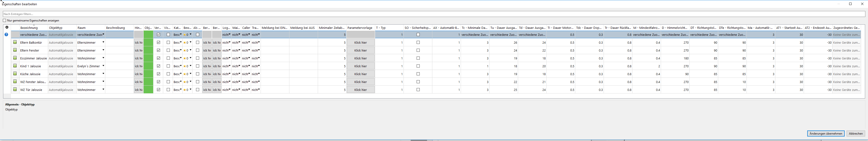Click Objekttyp 'Automatikjalousie' cell for Eltern Fenster

coord(62,50)
